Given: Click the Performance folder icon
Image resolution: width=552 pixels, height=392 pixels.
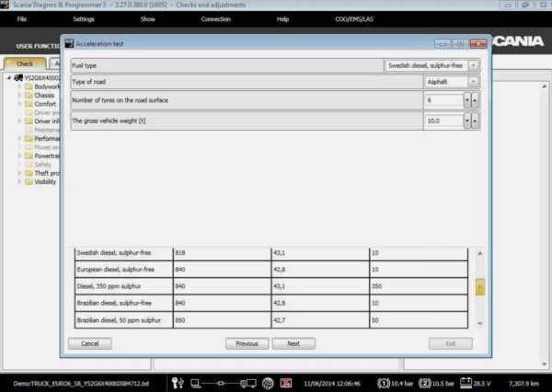Looking at the screenshot, I should [x=29, y=138].
